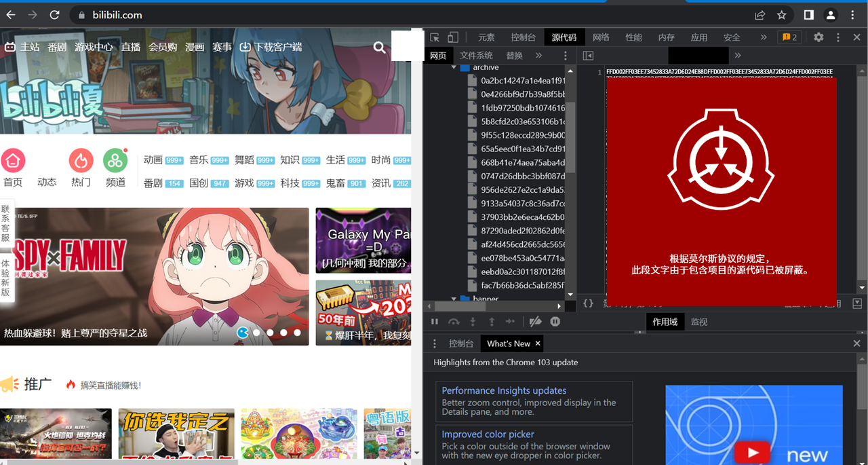Open the 鬼畜 category link

click(x=335, y=183)
